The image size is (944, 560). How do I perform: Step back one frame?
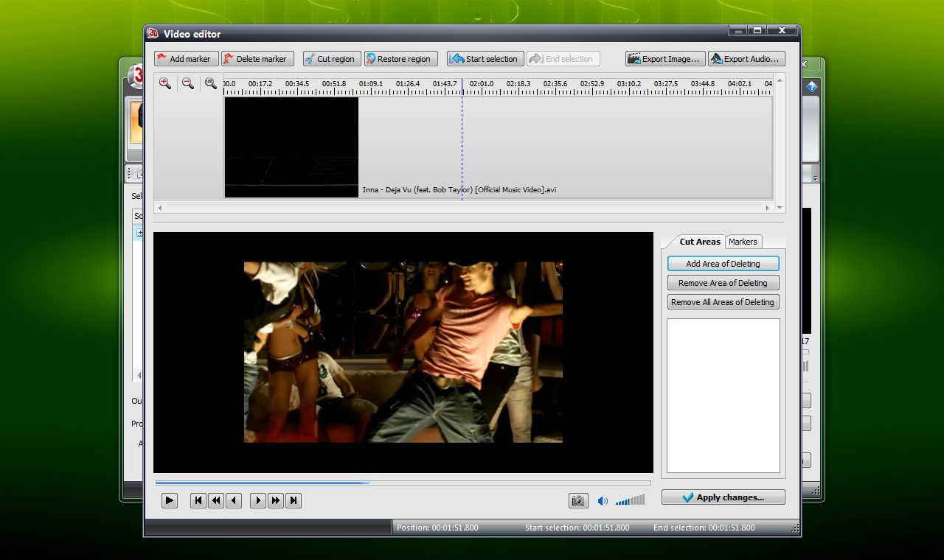[234, 500]
